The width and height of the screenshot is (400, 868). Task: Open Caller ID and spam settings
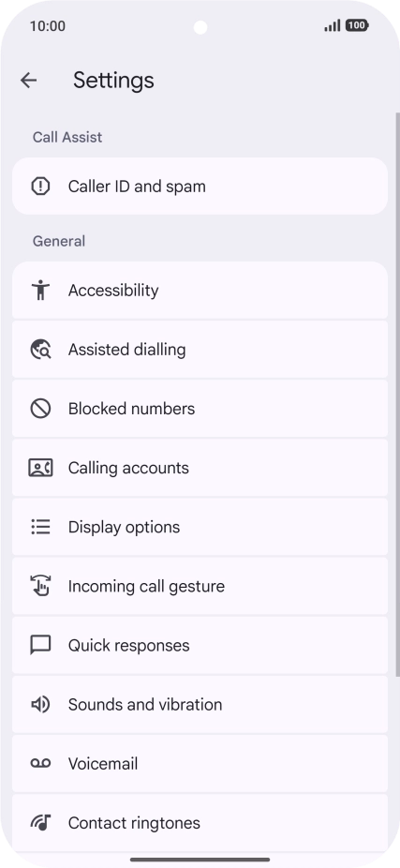coord(200,186)
